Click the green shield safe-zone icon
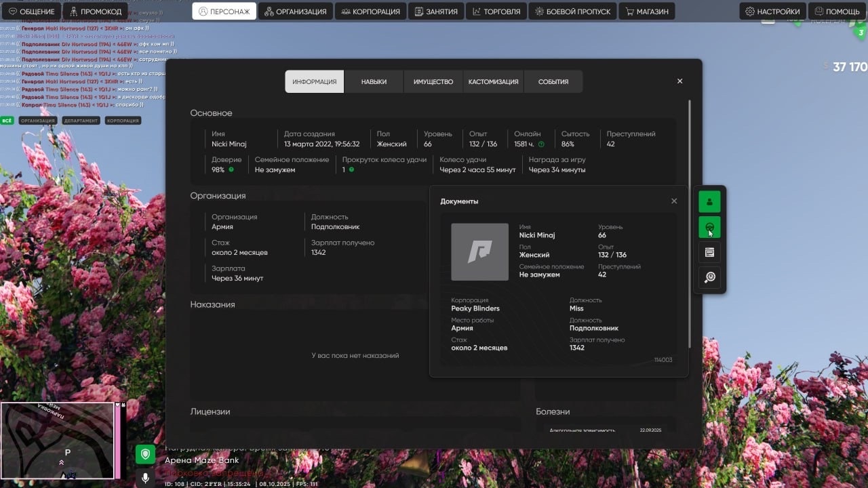Viewport: 868px width, 488px height. pyautogui.click(x=145, y=454)
